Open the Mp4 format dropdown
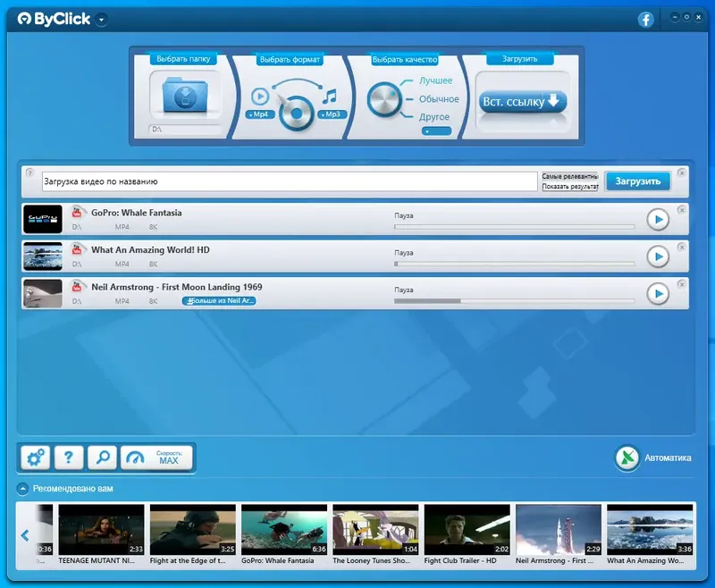 tap(260, 114)
